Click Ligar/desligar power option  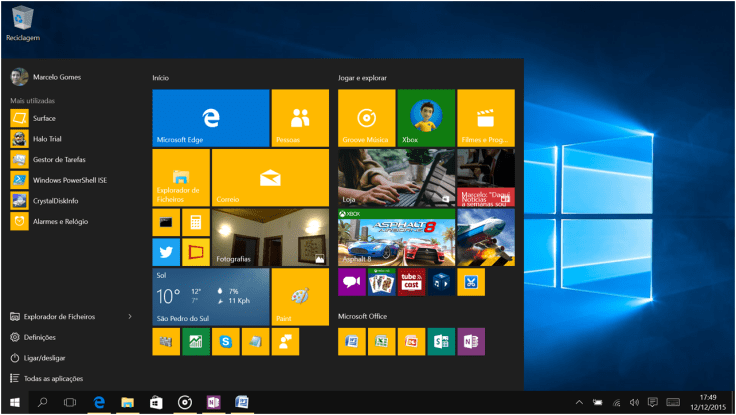point(46,358)
